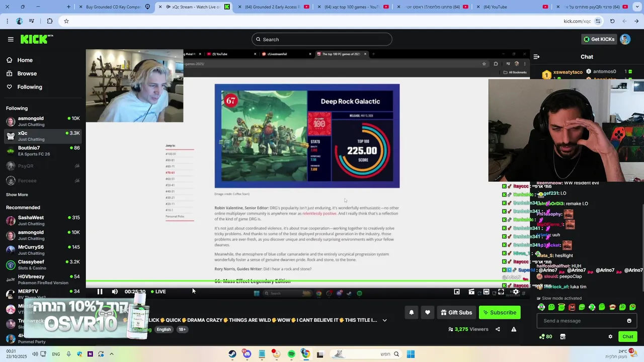This screenshot has height=362, width=644.
Task: Open chat settings gear
Action: pyautogui.click(x=610, y=337)
